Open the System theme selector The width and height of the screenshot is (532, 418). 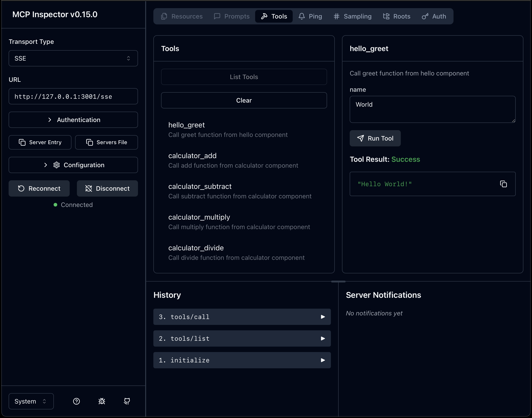click(31, 401)
